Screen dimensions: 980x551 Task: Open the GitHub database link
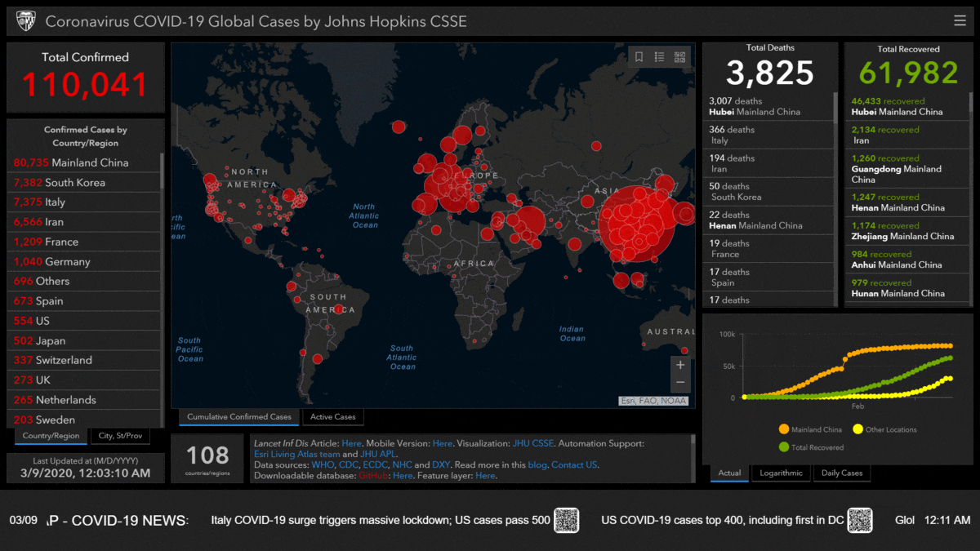373,475
